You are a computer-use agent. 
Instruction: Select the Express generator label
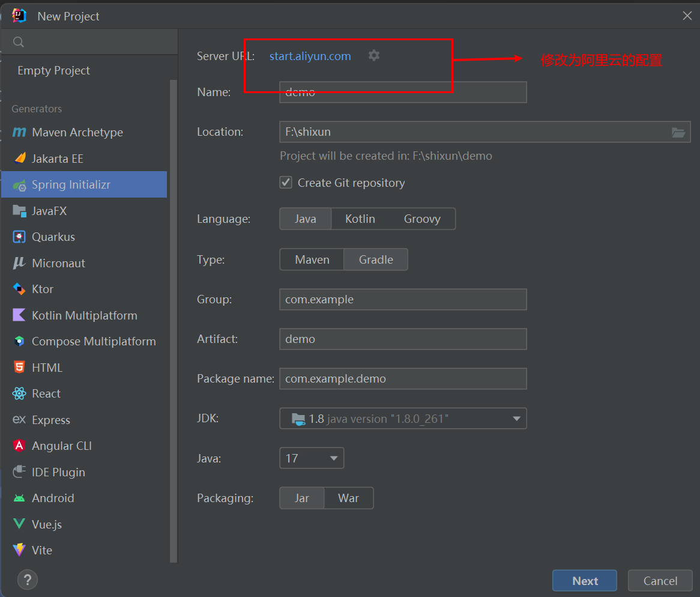51,420
